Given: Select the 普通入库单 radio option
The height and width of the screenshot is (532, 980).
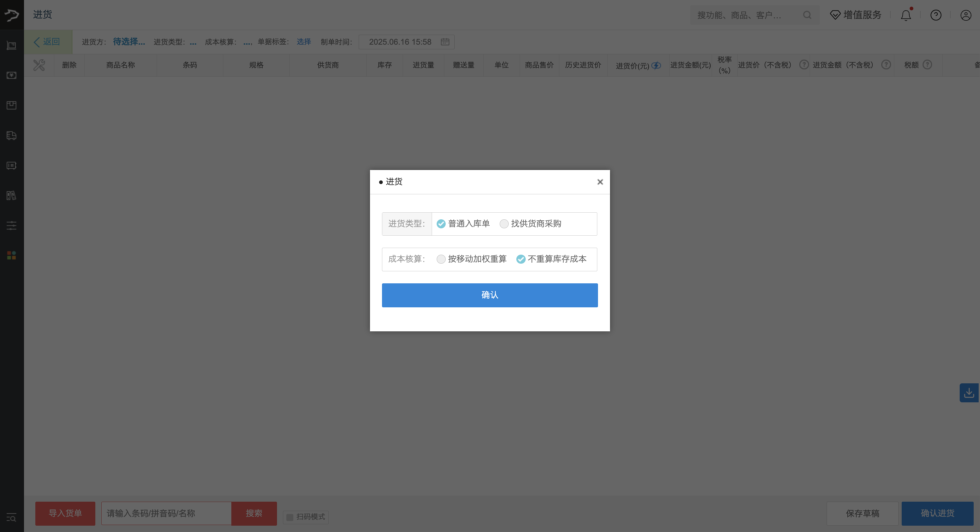Looking at the screenshot, I should (x=441, y=224).
